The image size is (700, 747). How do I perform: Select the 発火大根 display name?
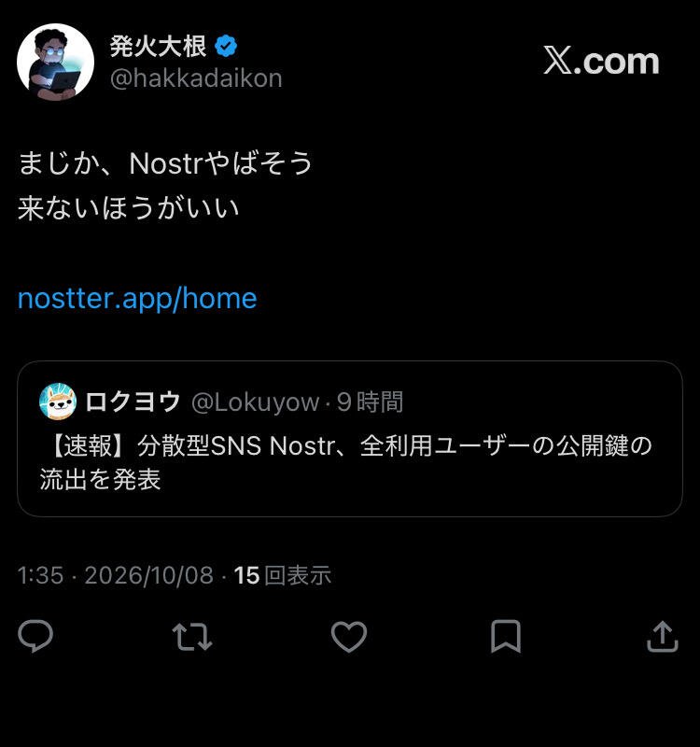pos(158,46)
